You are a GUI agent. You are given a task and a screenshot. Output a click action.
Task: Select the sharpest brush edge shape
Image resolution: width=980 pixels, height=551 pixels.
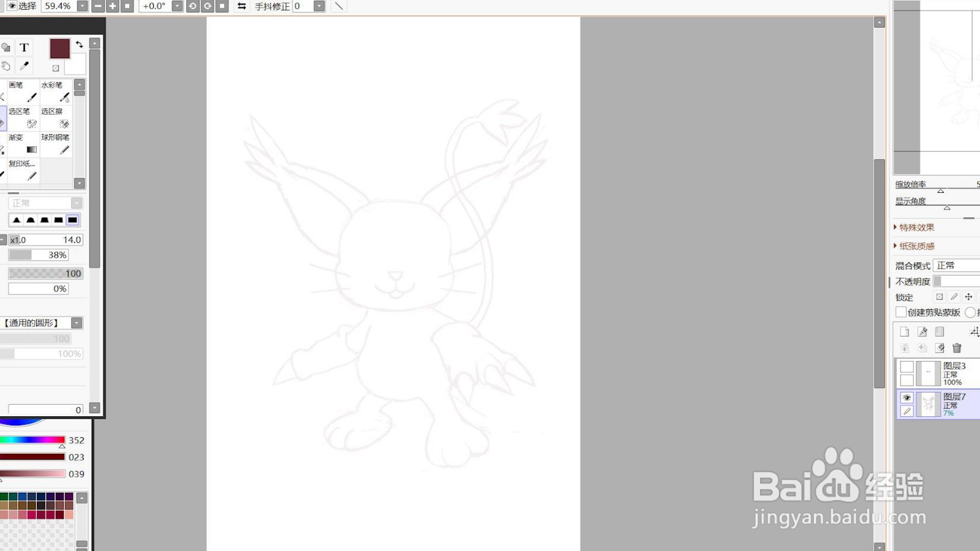click(x=17, y=220)
